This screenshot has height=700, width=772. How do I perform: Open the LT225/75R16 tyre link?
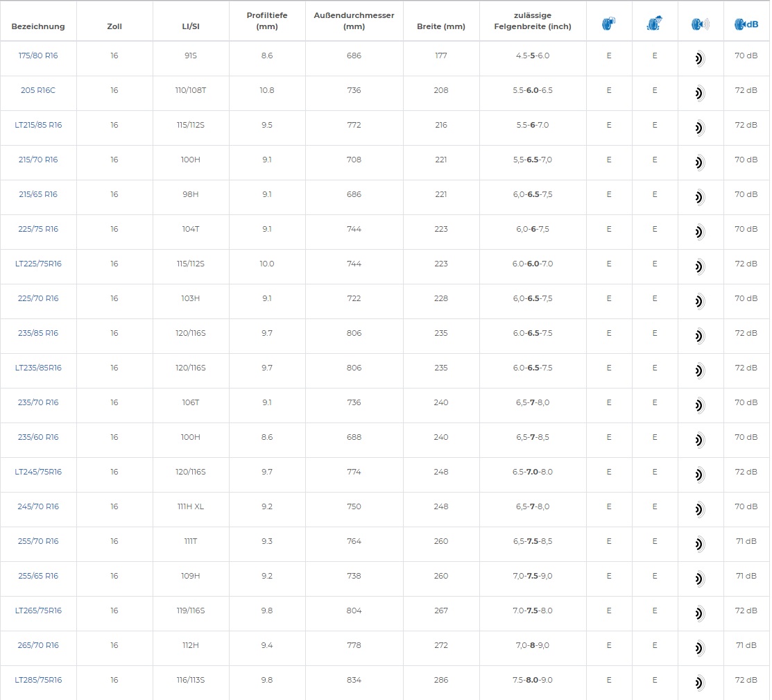38,264
